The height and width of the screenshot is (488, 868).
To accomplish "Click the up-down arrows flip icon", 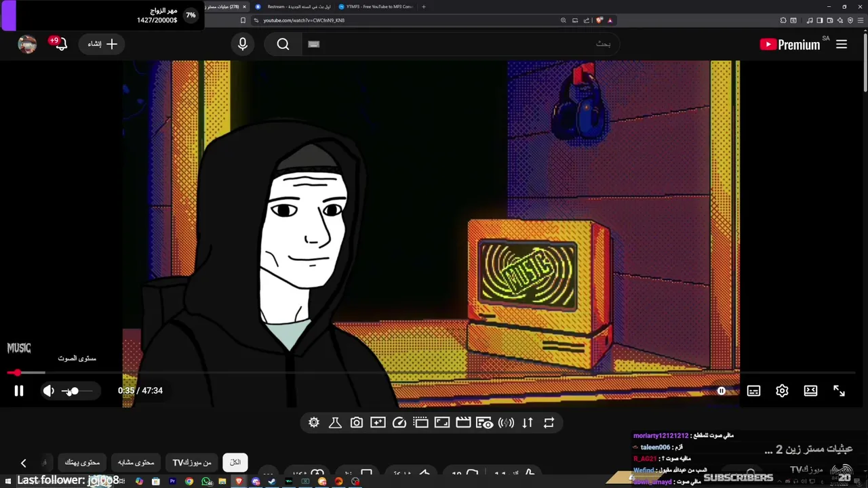I will pos(528,422).
